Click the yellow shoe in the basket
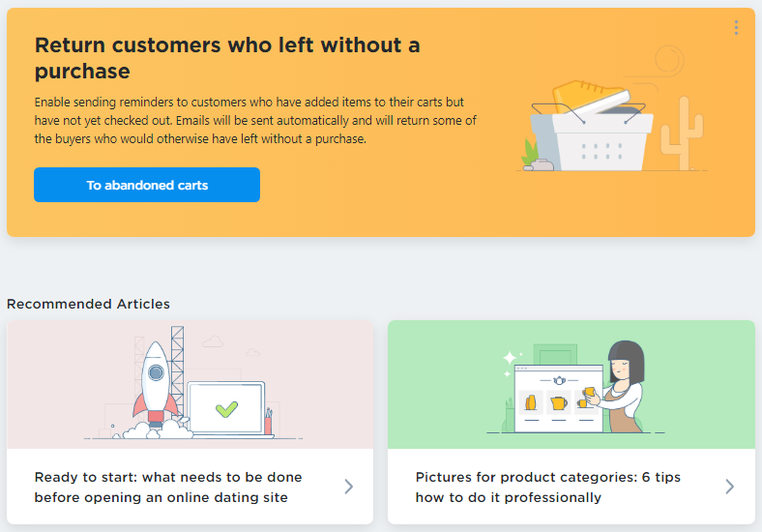Screen dimensions: 762x532 [587, 98]
